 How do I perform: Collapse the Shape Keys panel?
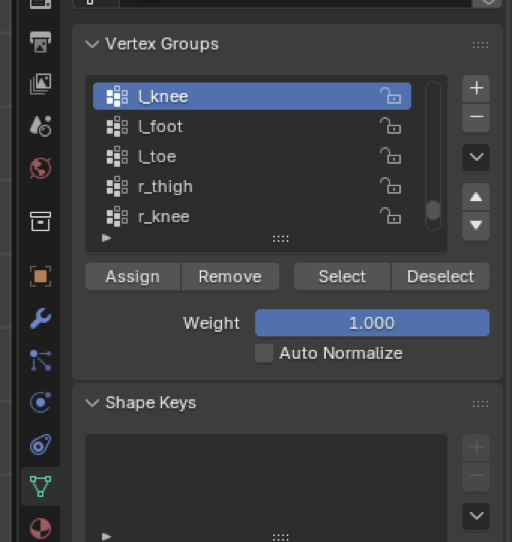point(92,403)
